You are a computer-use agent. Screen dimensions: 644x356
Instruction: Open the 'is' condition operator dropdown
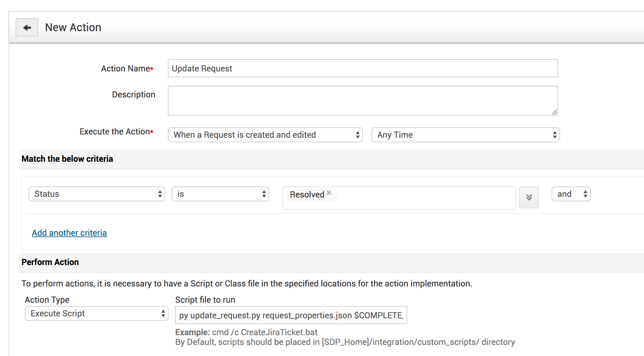[220, 194]
